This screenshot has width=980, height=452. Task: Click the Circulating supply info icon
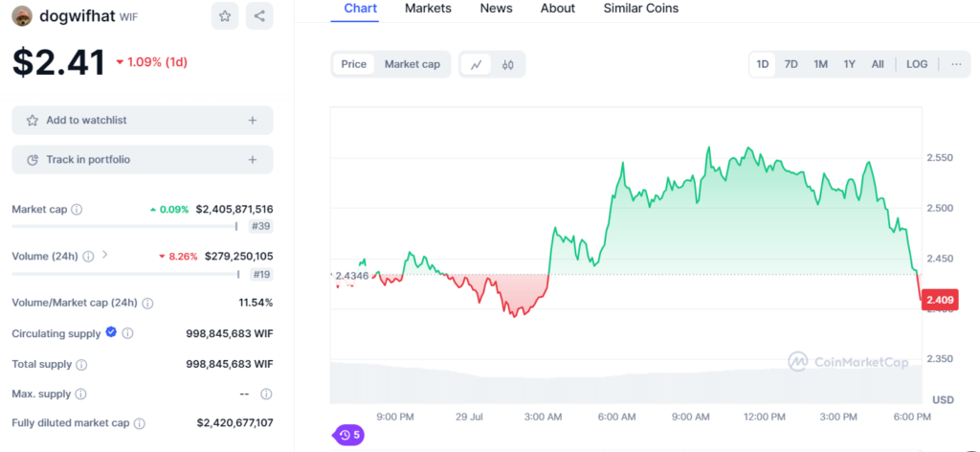click(127, 333)
